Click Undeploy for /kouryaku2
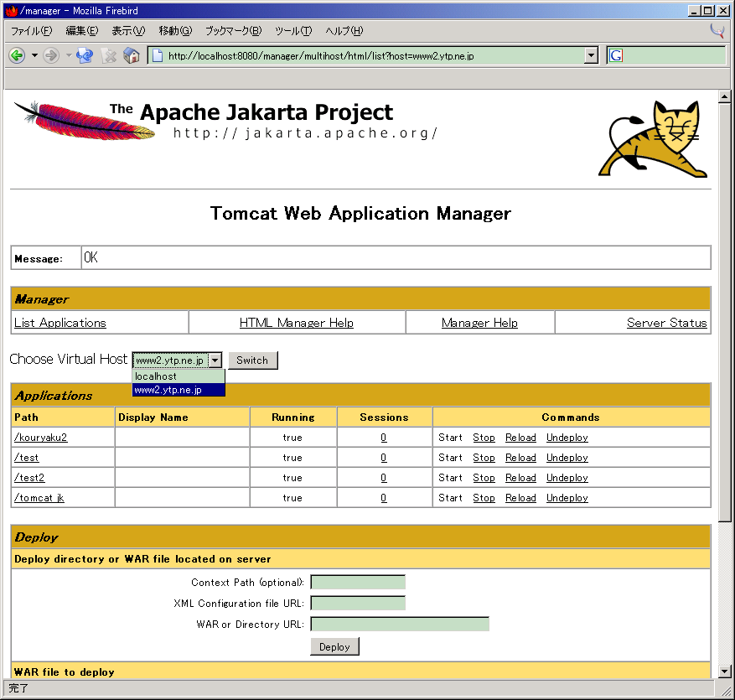This screenshot has height=700, width=735. click(567, 438)
